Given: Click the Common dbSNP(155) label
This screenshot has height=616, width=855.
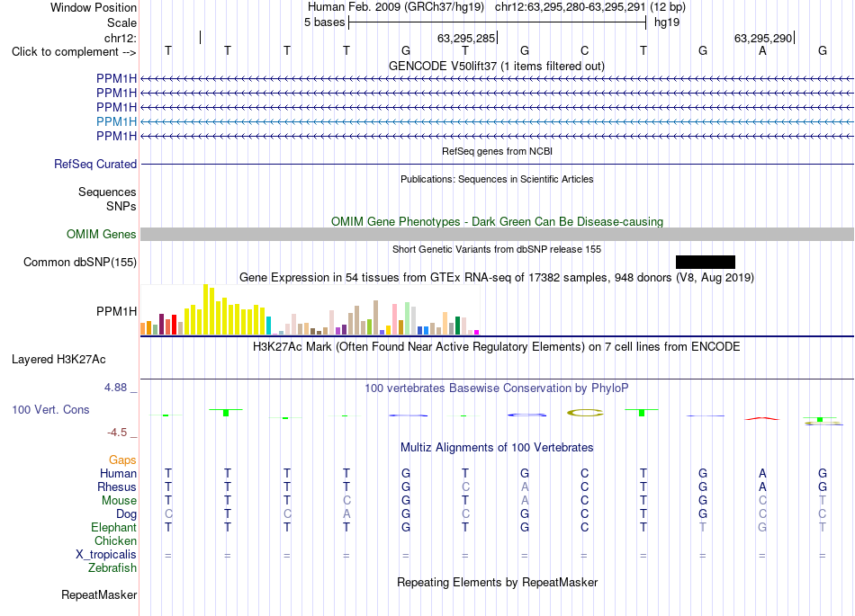Looking at the screenshot, I should pos(79,262).
